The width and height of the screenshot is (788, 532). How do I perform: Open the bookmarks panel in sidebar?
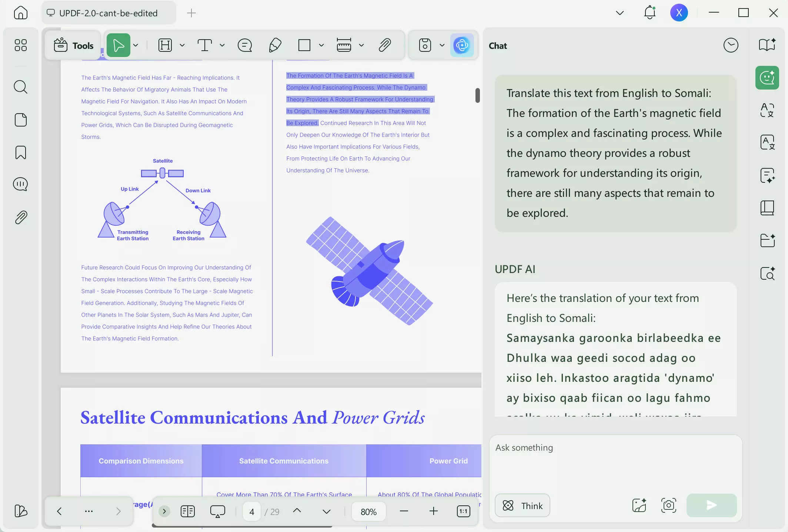point(20,152)
